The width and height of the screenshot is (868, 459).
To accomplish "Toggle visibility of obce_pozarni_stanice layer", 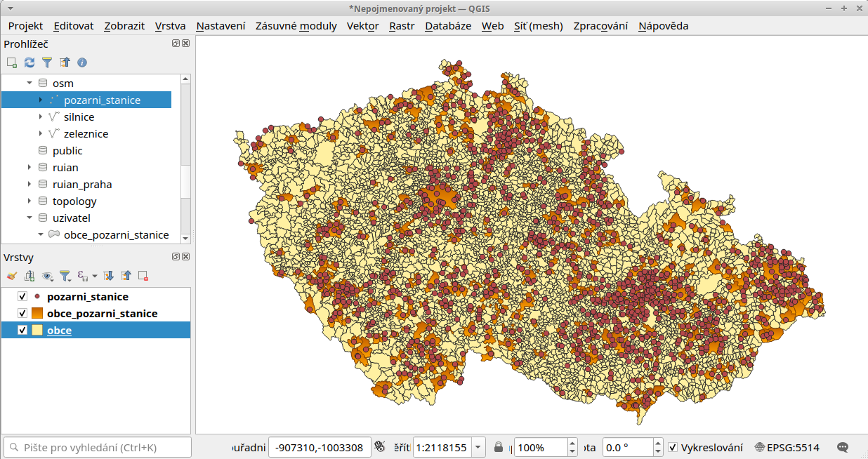I will tap(22, 314).
